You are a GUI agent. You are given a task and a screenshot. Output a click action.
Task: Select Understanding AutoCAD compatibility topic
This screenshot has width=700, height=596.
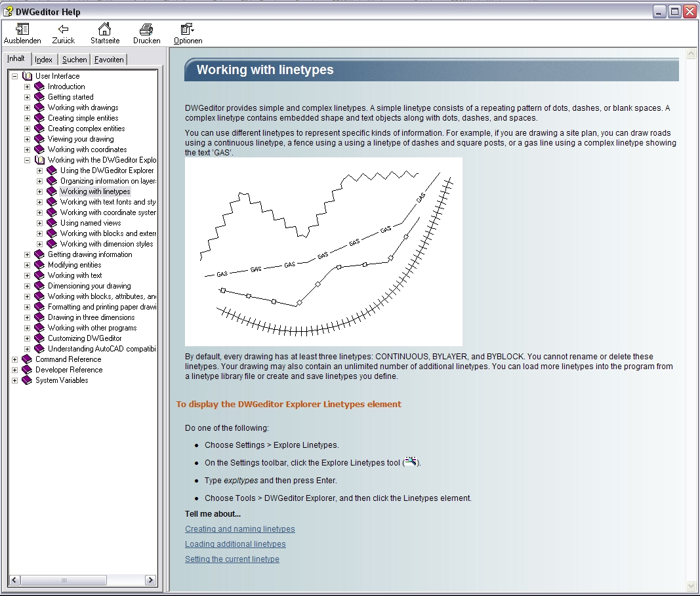pyautogui.click(x=102, y=349)
